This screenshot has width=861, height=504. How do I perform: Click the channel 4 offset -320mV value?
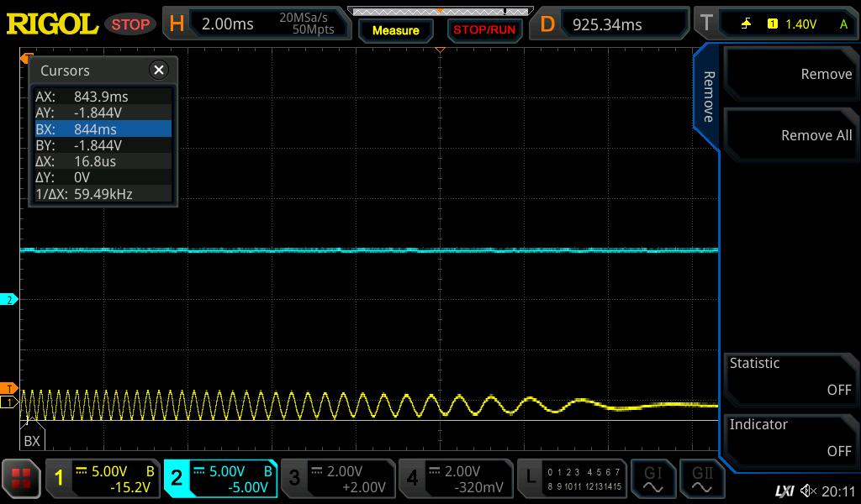click(x=478, y=487)
